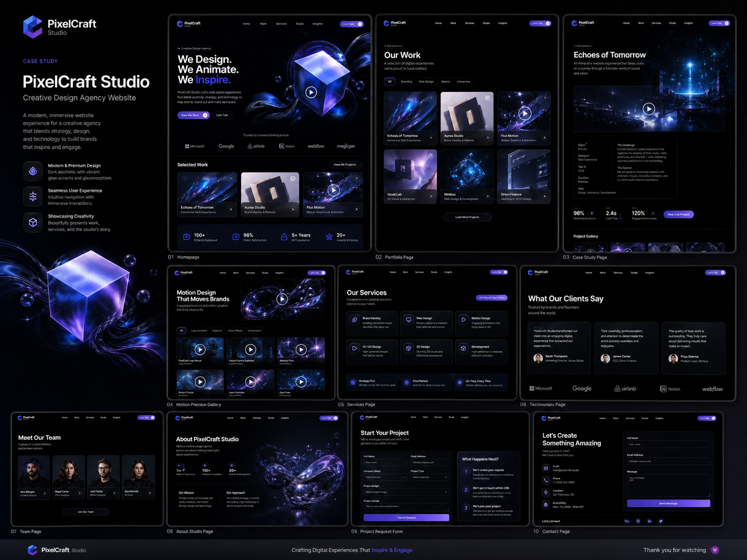Click Brand Identity service icon
Image resolution: width=747 pixels, height=560 pixels.
point(354,320)
